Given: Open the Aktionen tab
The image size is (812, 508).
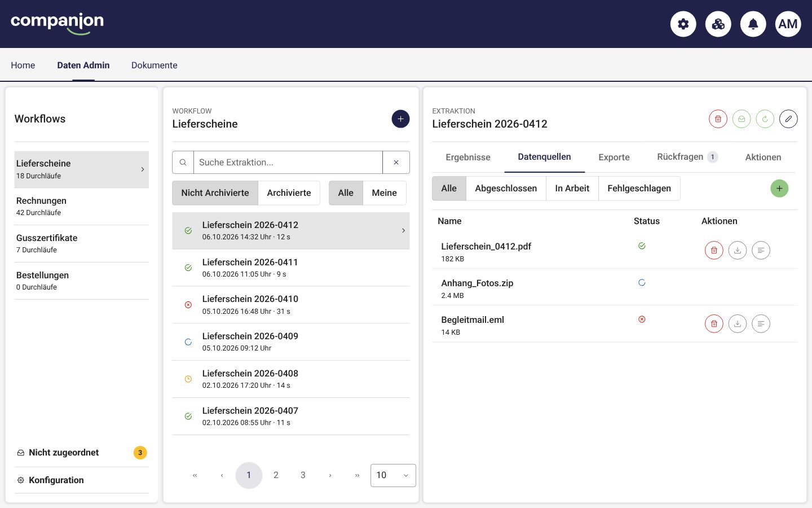Looking at the screenshot, I should 764,157.
